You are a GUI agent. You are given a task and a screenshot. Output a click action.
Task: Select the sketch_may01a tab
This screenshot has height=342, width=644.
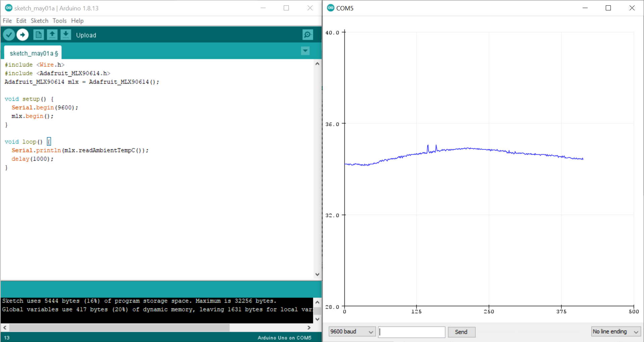[x=33, y=53]
